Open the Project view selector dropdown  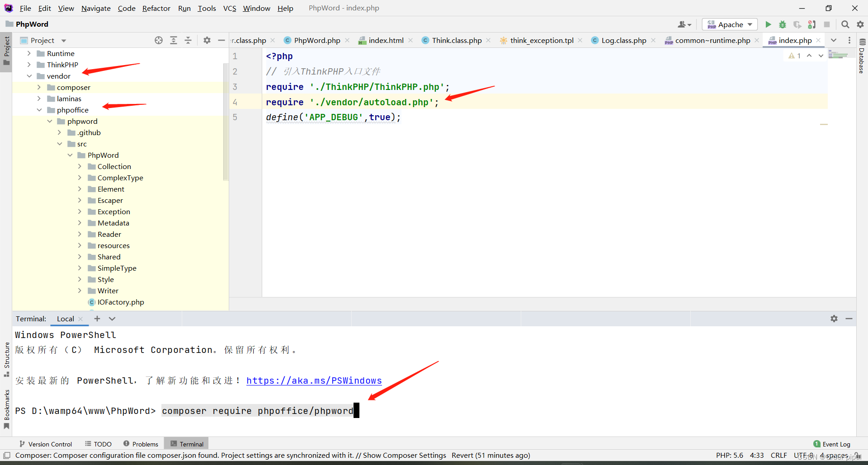(63, 40)
